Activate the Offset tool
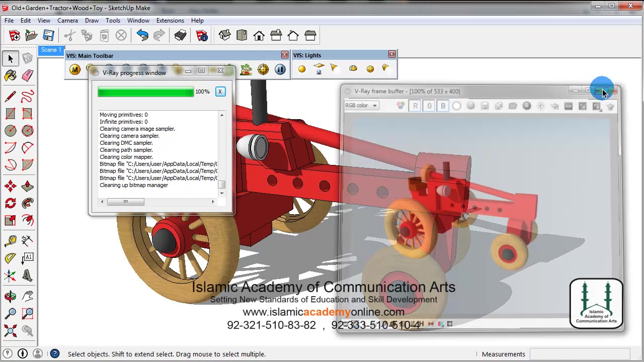Viewport: 644px width, 362px height. tap(28, 220)
